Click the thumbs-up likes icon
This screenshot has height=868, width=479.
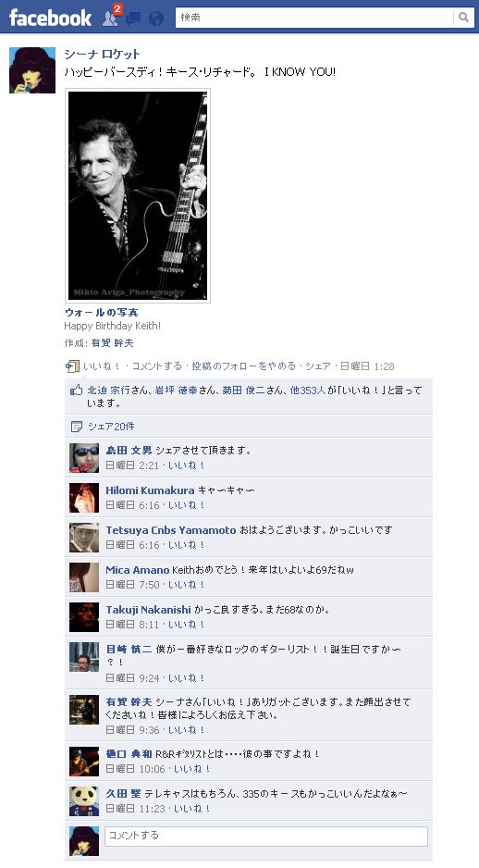click(x=77, y=391)
